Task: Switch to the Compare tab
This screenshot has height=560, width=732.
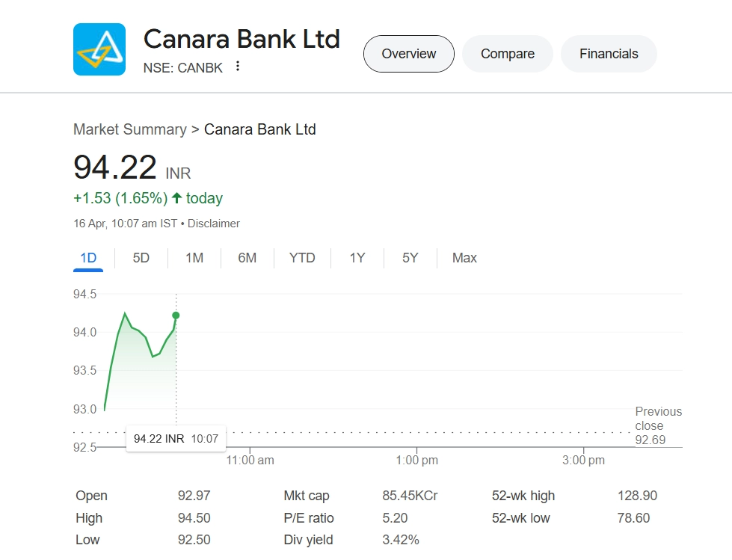Action: (507, 54)
